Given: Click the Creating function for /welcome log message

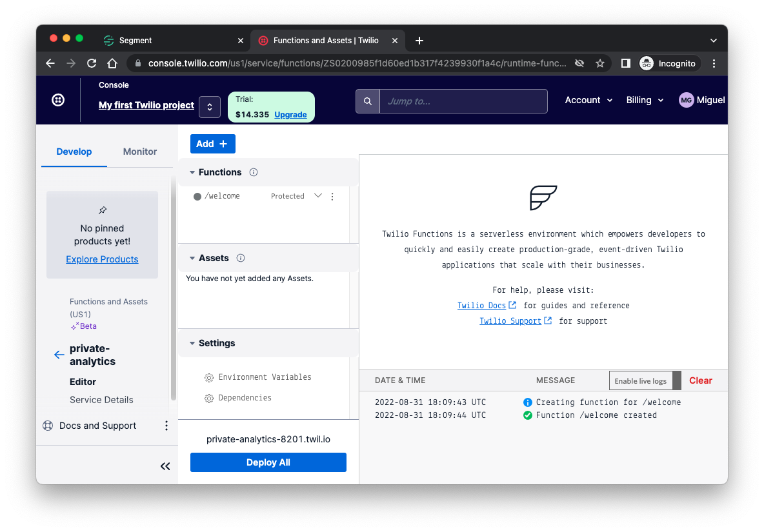Looking at the screenshot, I should click(x=608, y=402).
